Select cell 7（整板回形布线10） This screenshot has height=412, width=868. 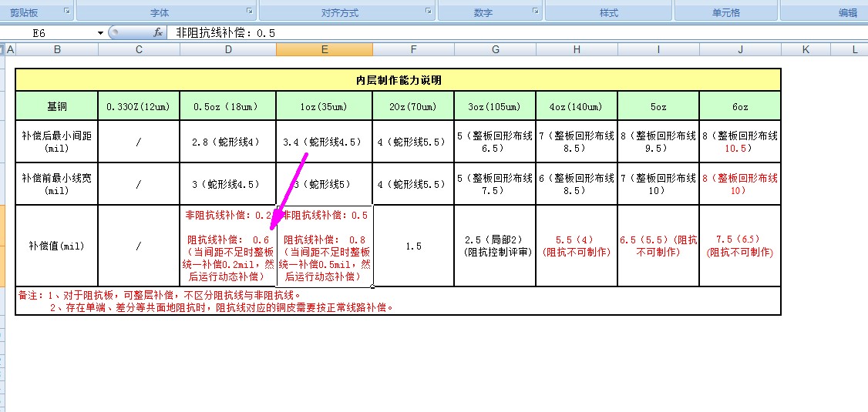pos(659,183)
